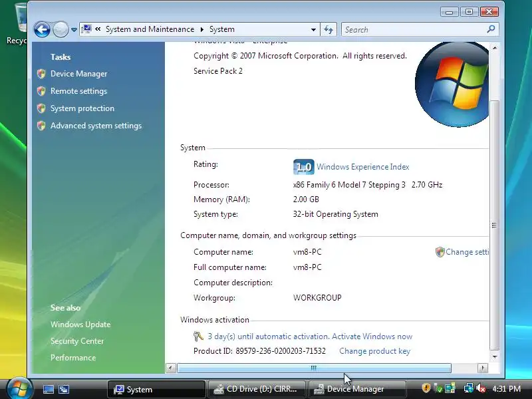This screenshot has height=399, width=532.
Task: Click the vertical scrollbar thumb
Action: click(x=494, y=225)
